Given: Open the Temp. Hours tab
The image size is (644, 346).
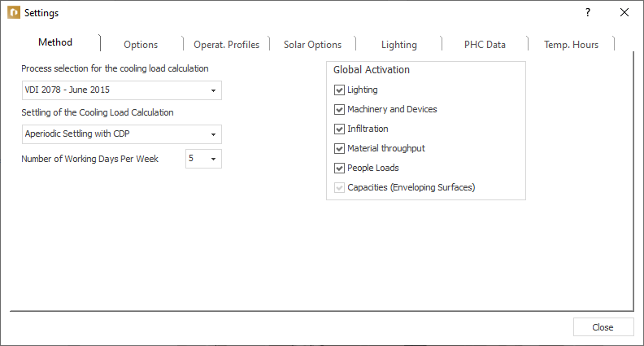Looking at the screenshot, I should [571, 45].
